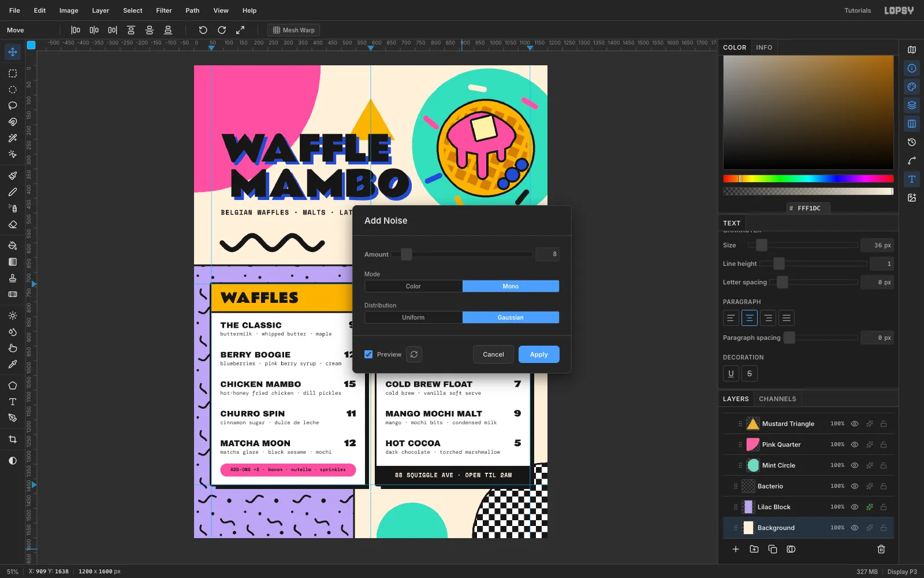Hide the Mint Circle layer
This screenshot has height=578, width=924.
[855, 465]
